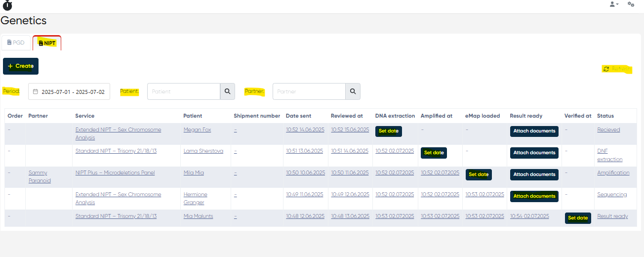This screenshot has height=257, width=644.
Task: Click the stopwatch logo icon at top left
Action: 7,5
